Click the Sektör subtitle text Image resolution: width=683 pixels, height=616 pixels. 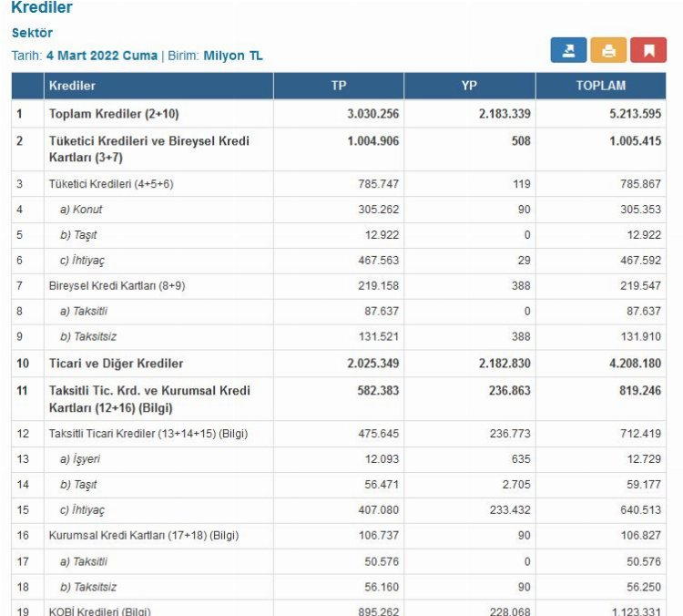(32, 33)
